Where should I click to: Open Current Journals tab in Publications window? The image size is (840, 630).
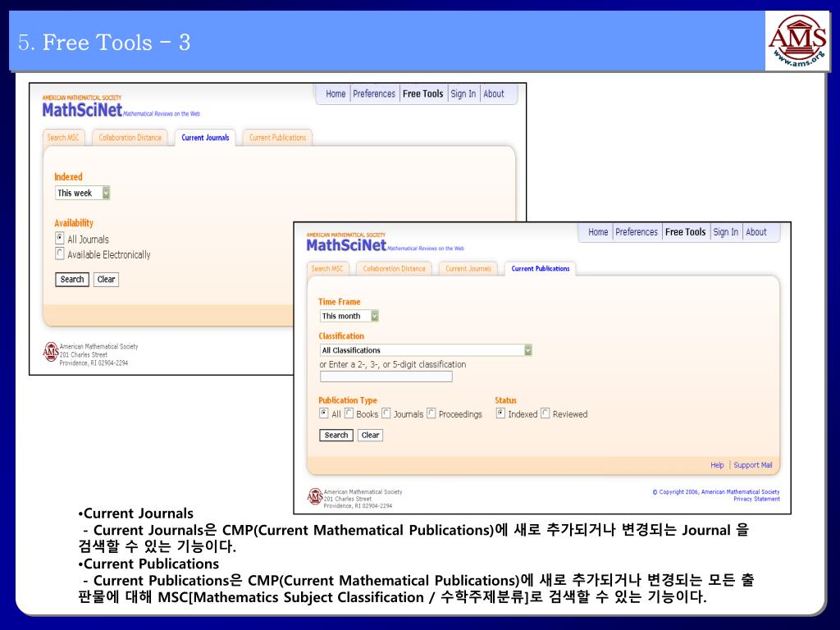468,269
